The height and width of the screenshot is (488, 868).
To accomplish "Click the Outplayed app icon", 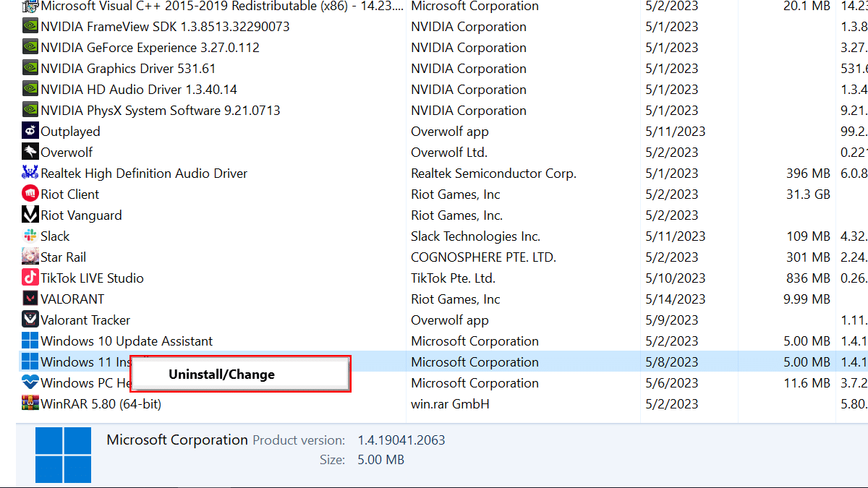I will (x=30, y=132).
